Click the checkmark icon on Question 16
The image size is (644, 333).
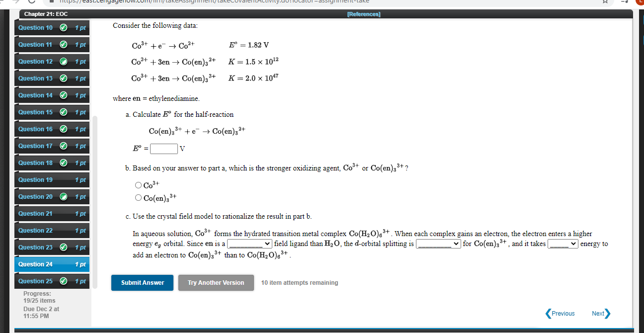(x=64, y=129)
